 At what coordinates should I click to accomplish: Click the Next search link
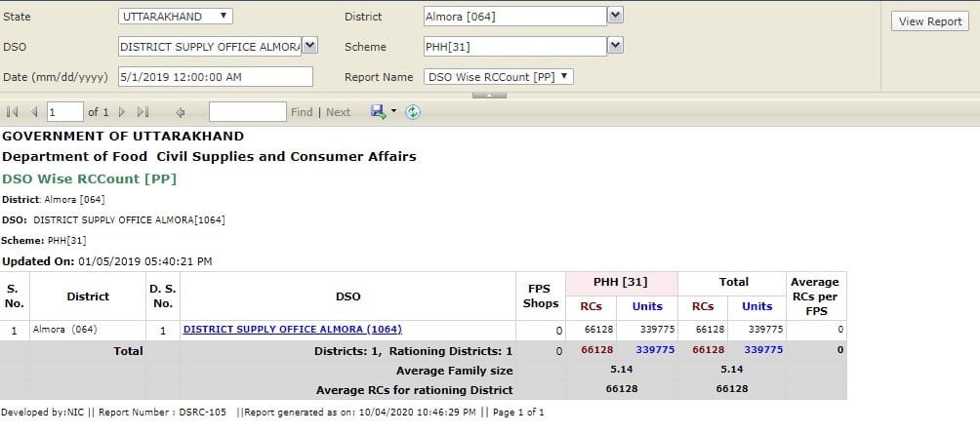tap(338, 112)
